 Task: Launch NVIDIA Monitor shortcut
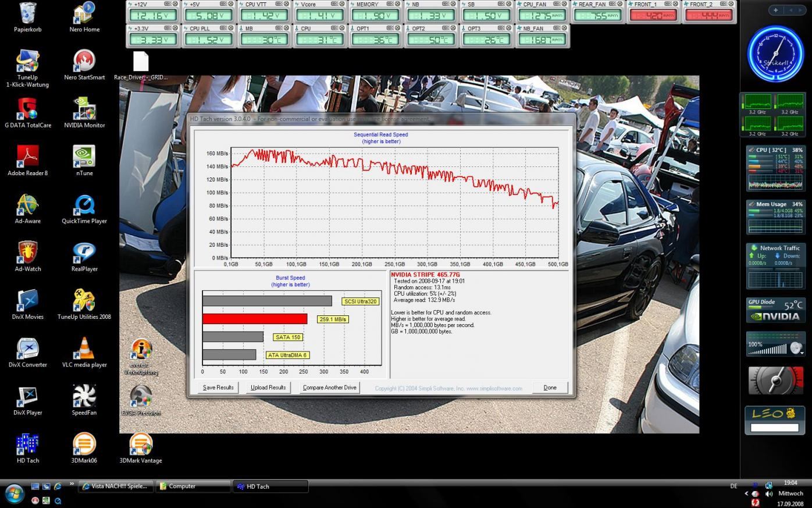pos(84,113)
